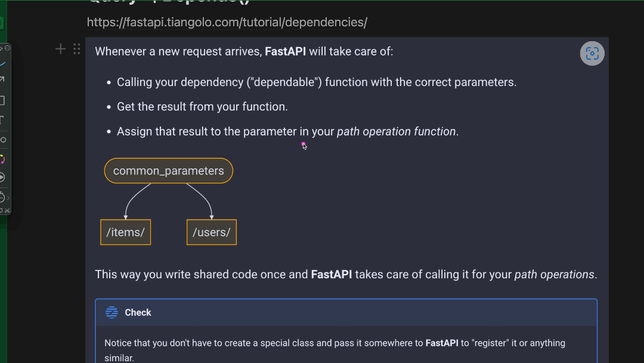The image size is (644, 363).
Task: Click the Check callout icon
Action: [x=112, y=312]
